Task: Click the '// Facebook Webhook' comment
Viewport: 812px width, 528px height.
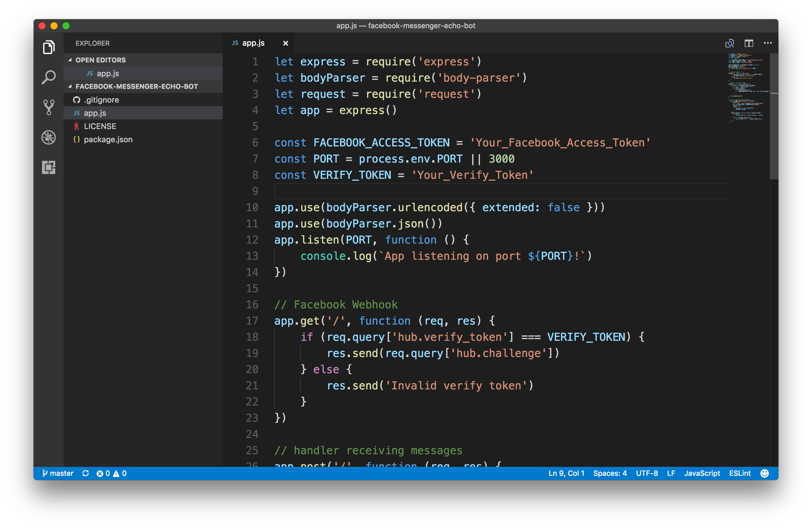Action: (x=336, y=304)
